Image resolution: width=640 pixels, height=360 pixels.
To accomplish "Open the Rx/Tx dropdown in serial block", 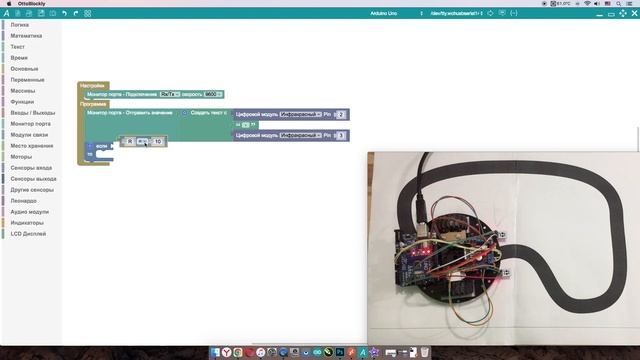I will (170, 94).
